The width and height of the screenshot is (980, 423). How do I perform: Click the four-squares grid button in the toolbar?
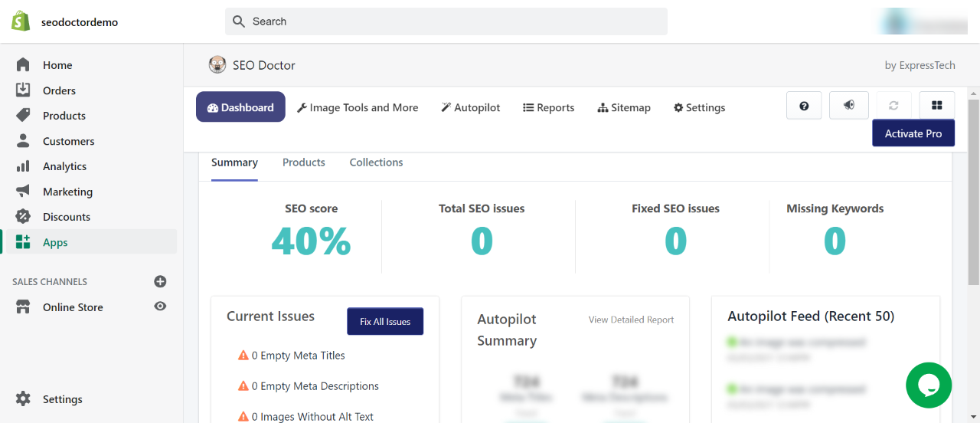[936, 106]
